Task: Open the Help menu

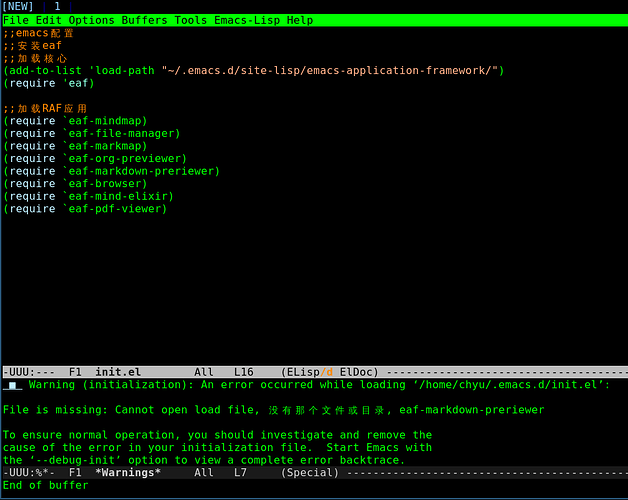Action: pyautogui.click(x=300, y=20)
